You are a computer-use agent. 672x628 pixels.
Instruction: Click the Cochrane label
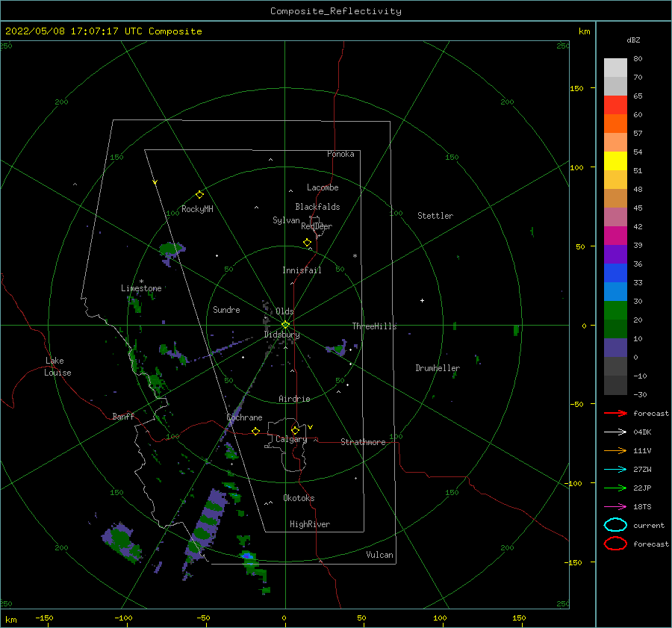pyautogui.click(x=244, y=417)
